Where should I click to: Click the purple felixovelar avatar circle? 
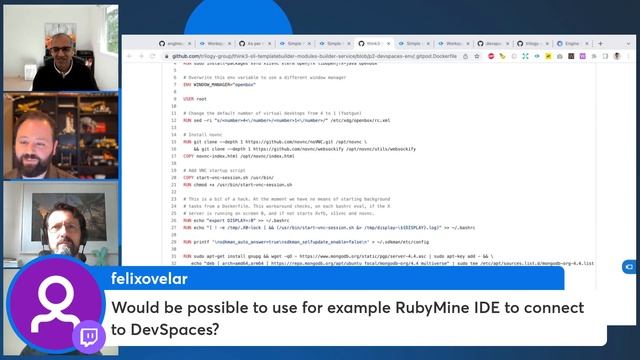tap(56, 304)
